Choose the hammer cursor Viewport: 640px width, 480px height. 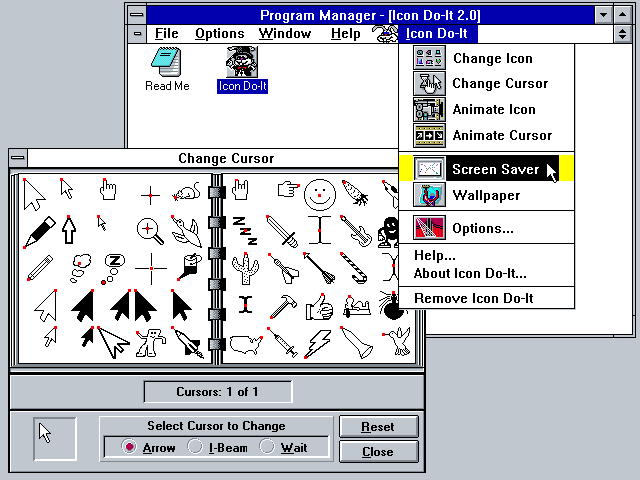tap(283, 306)
